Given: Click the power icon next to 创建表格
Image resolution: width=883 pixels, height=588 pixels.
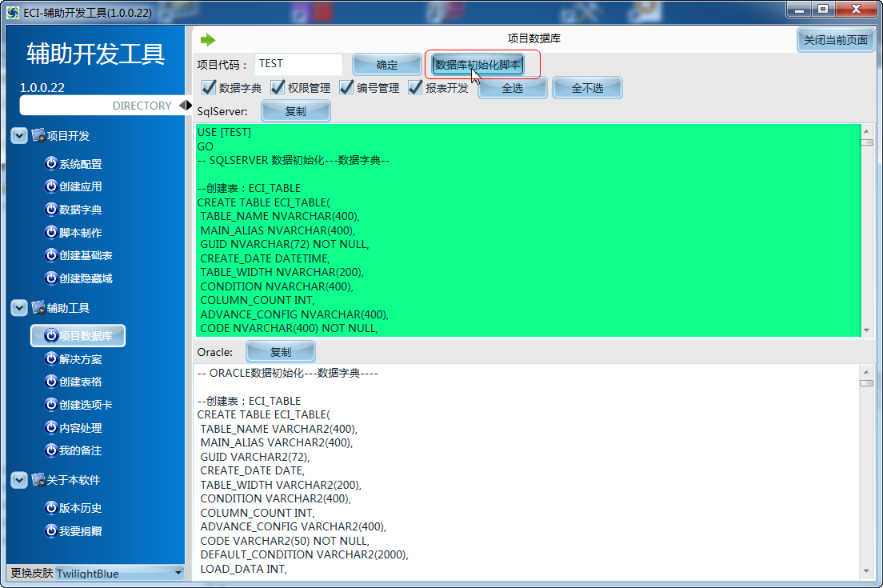Looking at the screenshot, I should click(x=51, y=382).
